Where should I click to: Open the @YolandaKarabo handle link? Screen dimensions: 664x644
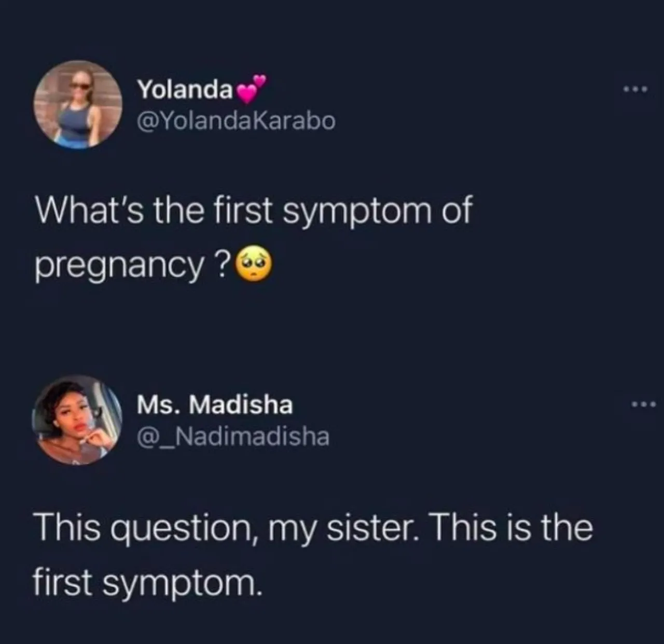tap(236, 121)
